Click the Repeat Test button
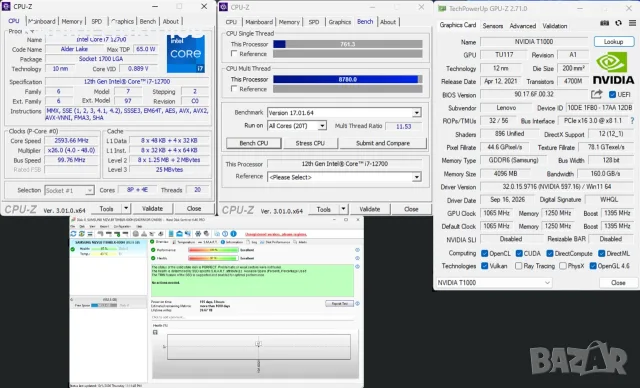Image resolution: width=640 pixels, height=388 pixels. 339,304
